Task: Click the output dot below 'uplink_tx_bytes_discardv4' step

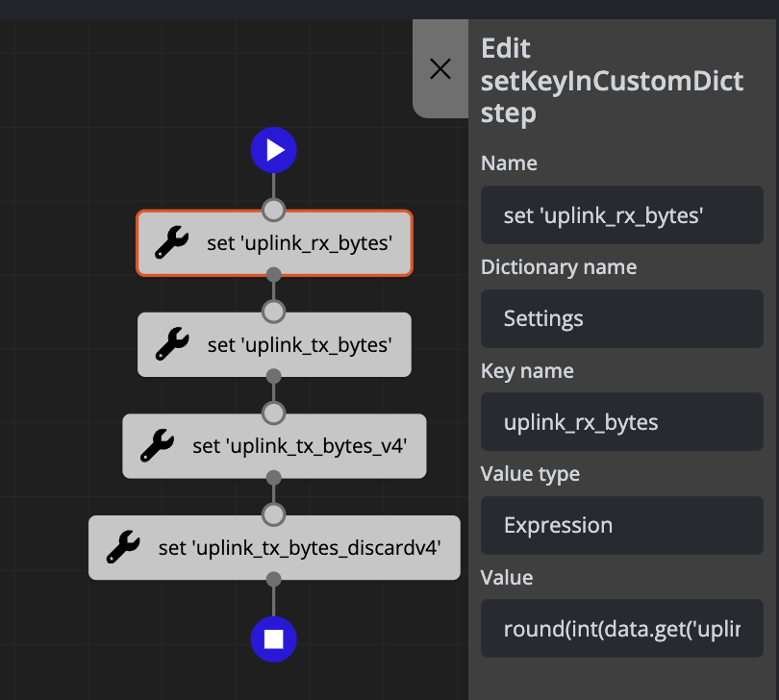Action: [x=274, y=579]
